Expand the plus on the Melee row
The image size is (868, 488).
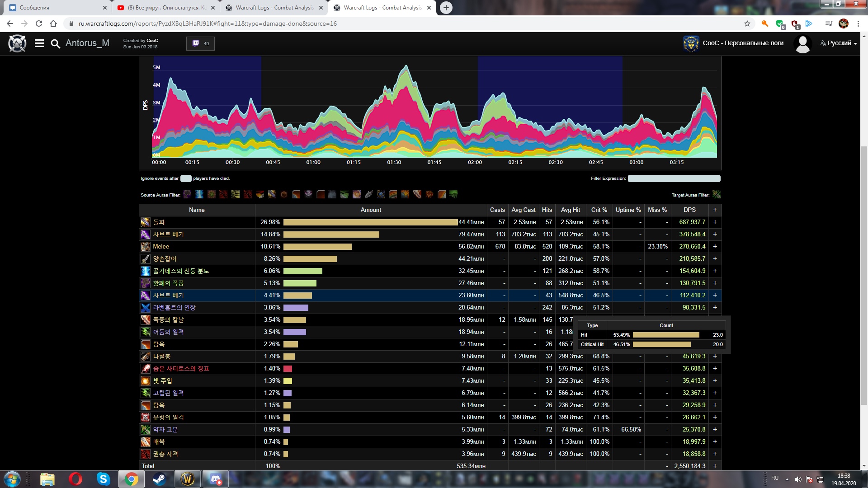(x=715, y=247)
